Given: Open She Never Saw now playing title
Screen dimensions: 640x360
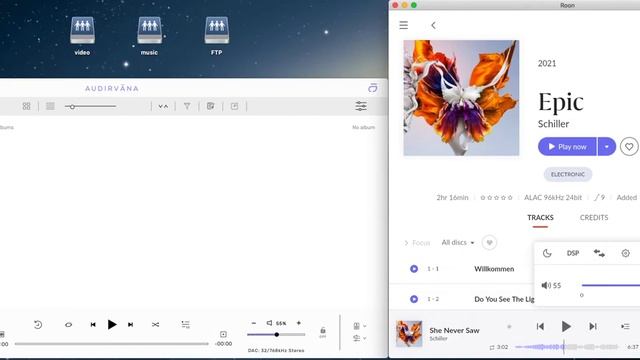Looking at the screenshot, I should [454, 330].
